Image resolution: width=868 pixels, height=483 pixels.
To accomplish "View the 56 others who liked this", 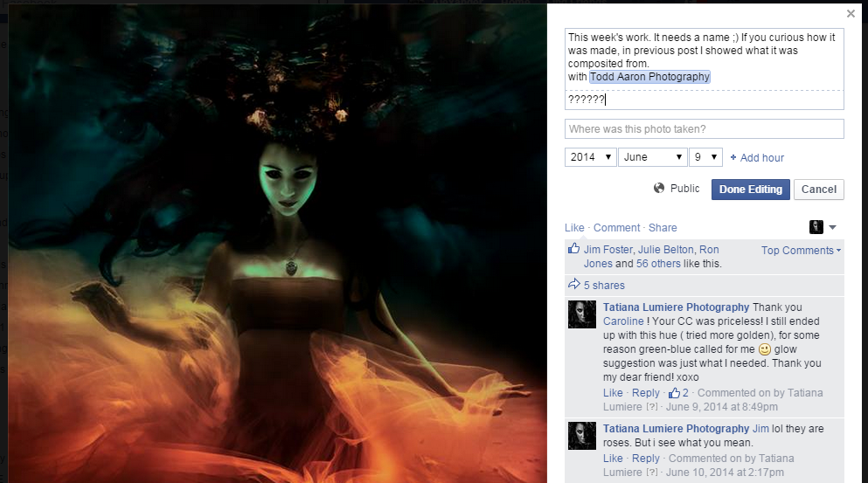I will pyautogui.click(x=658, y=264).
